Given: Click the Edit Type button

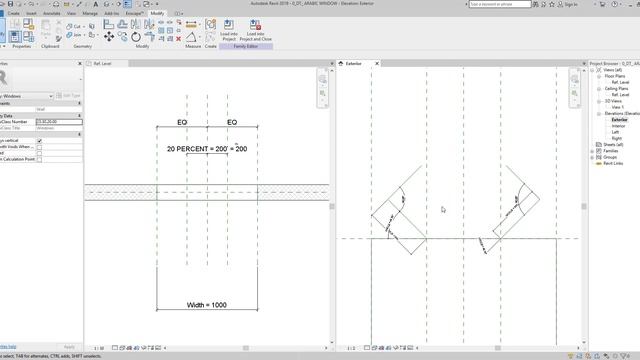Looking at the screenshot, I should (x=69, y=96).
